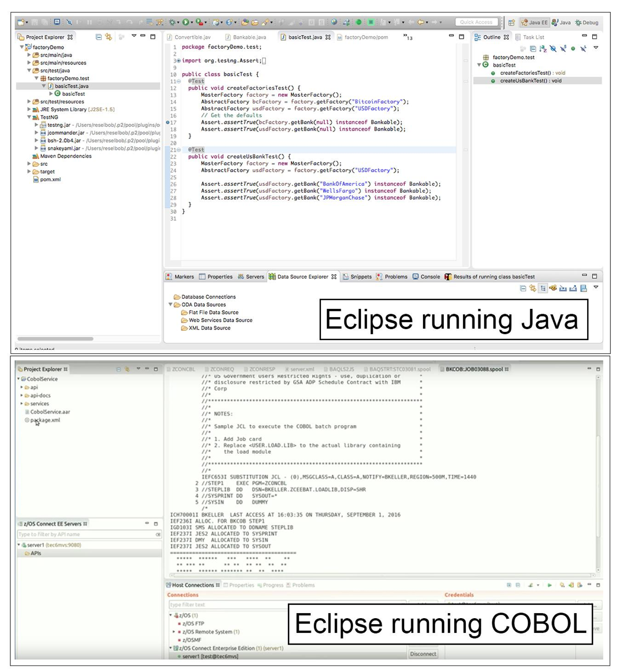This screenshot has width=618, height=672.
Task: Open the Console tab
Action: pos(426,276)
